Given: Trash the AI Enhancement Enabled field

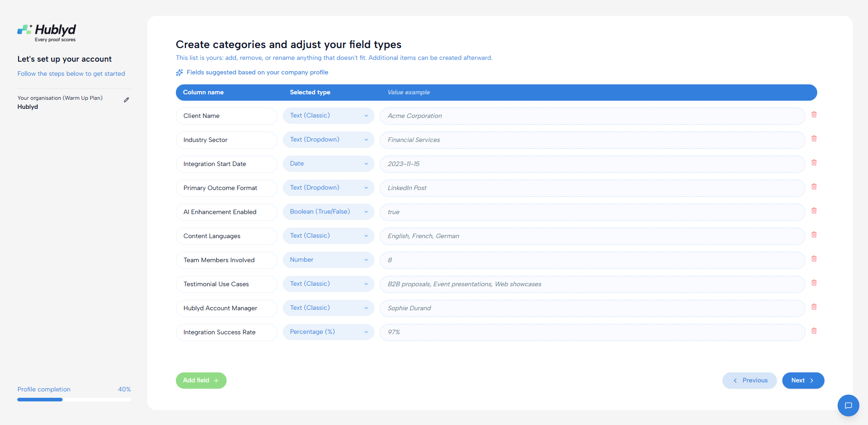Looking at the screenshot, I should tap(814, 211).
